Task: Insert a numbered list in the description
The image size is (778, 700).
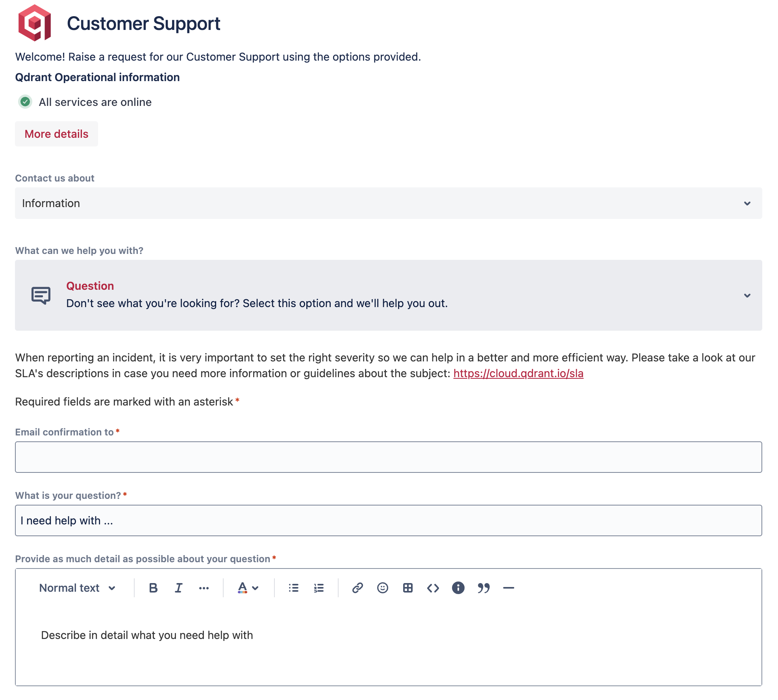Action: [319, 588]
